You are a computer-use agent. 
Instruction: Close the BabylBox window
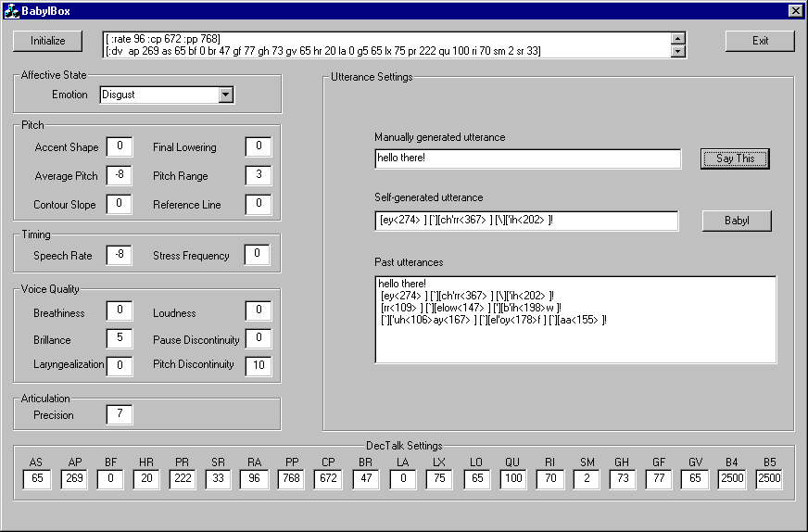click(x=795, y=11)
